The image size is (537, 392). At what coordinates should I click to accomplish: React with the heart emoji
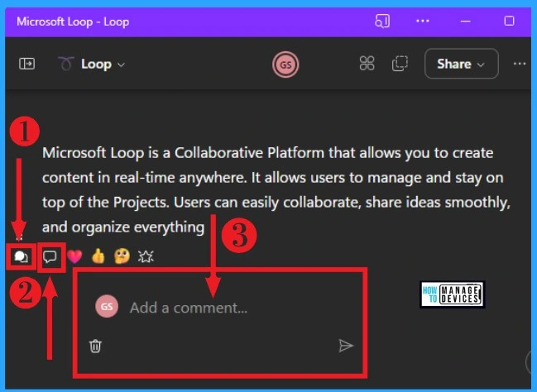tap(74, 256)
